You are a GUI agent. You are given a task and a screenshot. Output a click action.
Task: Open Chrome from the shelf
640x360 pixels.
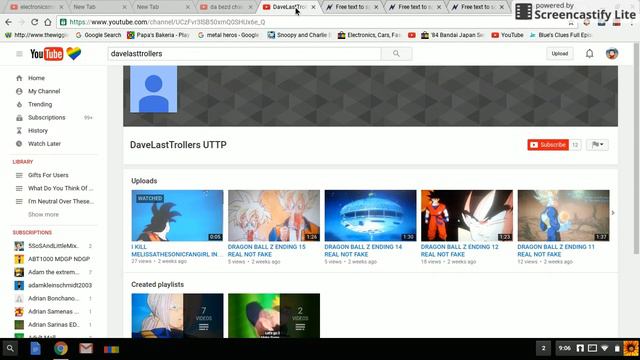[x=61, y=349]
